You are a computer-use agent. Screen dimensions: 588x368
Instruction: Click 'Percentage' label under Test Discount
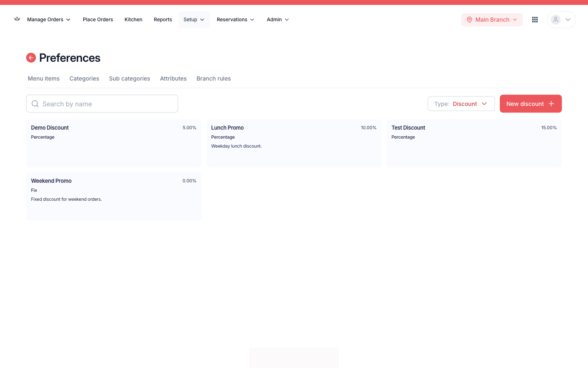(403, 137)
